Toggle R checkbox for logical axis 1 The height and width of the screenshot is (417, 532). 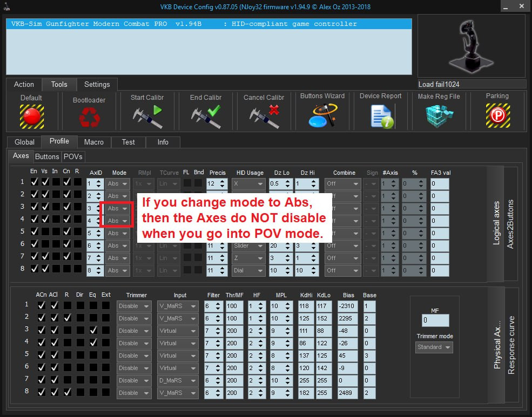click(x=78, y=182)
